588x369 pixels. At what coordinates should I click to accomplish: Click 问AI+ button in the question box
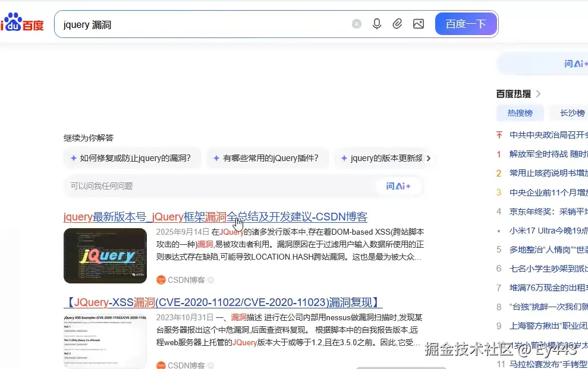(x=398, y=186)
